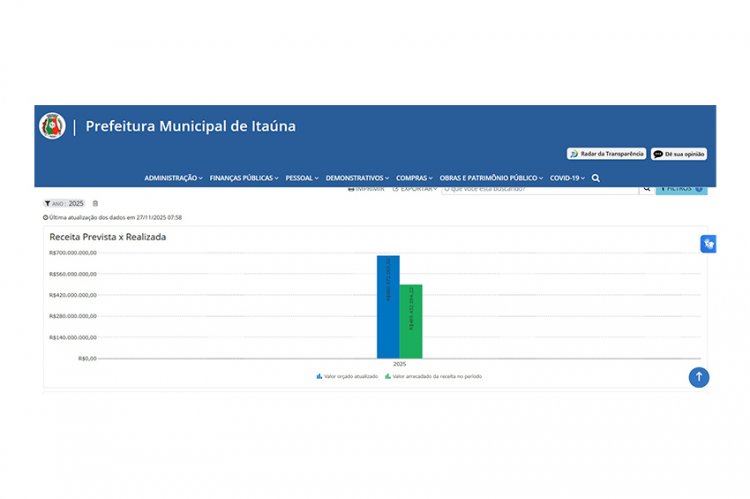Click the Receita Prevista x Realizada chart title

(x=108, y=237)
